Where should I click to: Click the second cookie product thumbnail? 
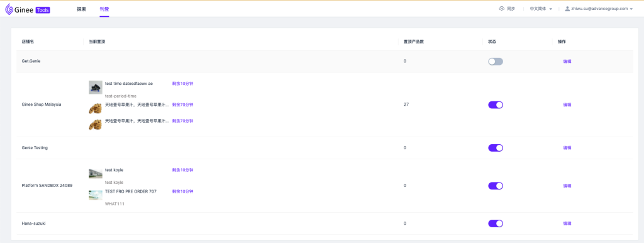pyautogui.click(x=96, y=125)
